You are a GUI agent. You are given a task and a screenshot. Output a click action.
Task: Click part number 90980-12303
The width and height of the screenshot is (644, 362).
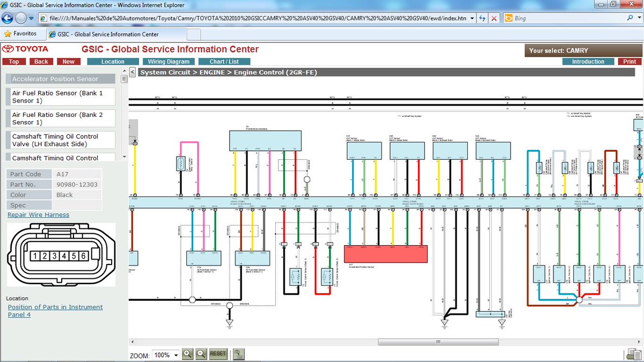[77, 184]
